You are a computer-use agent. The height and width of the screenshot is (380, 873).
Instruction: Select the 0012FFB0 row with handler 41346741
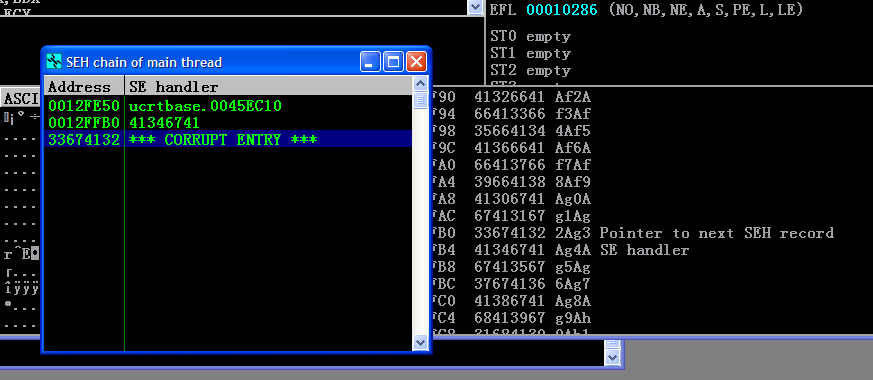(x=228, y=122)
